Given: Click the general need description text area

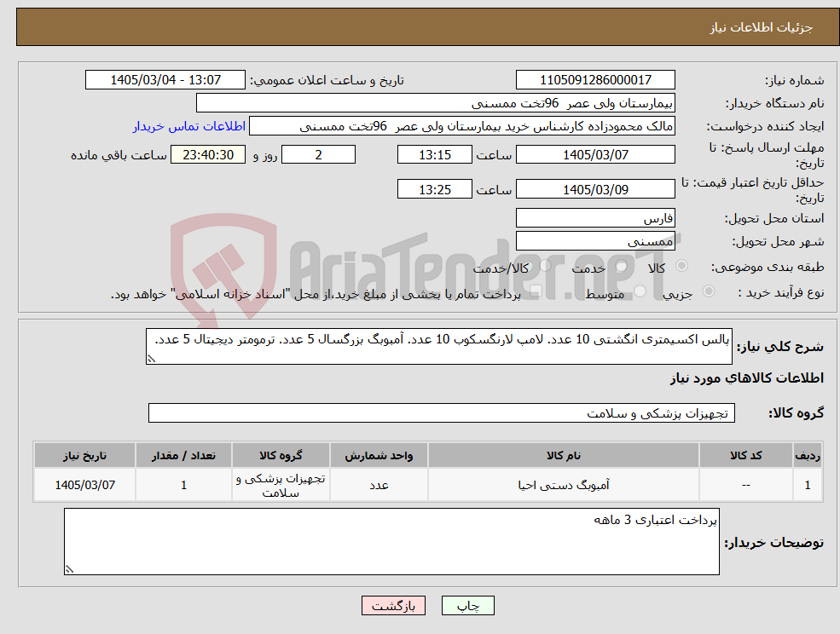Looking at the screenshot, I should point(438,347).
